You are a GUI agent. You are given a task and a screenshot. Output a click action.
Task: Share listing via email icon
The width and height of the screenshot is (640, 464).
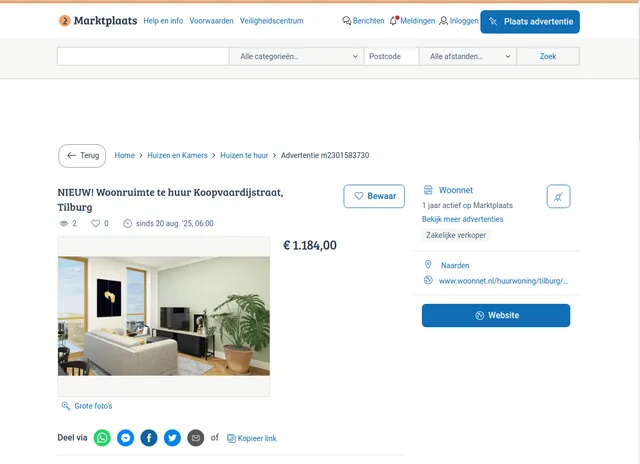coord(196,438)
